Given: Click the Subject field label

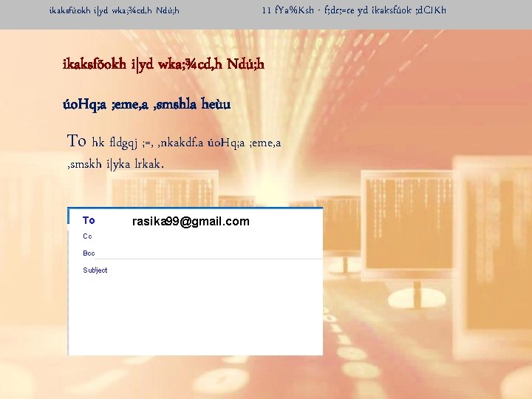Looking at the screenshot, I should (95, 270).
